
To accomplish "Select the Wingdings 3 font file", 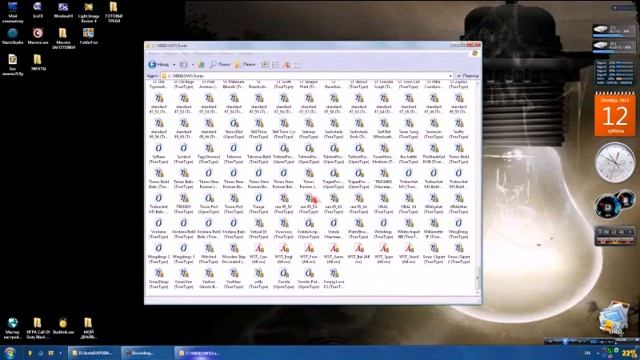I will pos(184,253).
